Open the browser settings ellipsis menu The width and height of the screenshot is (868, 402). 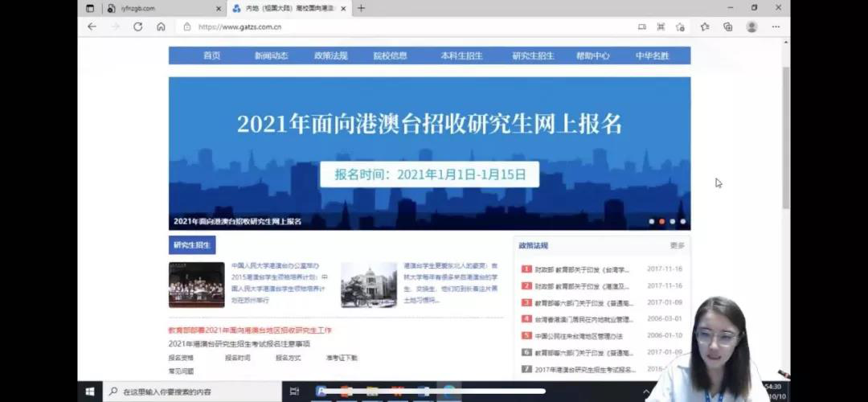click(x=776, y=27)
